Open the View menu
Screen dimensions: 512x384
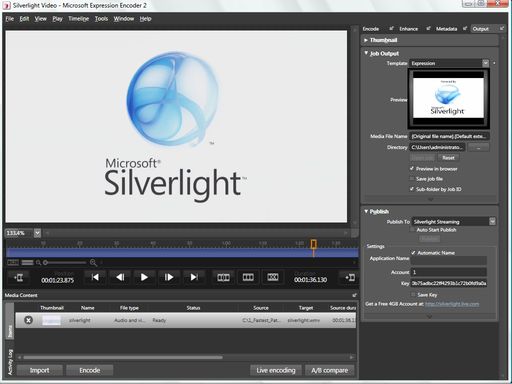click(41, 19)
